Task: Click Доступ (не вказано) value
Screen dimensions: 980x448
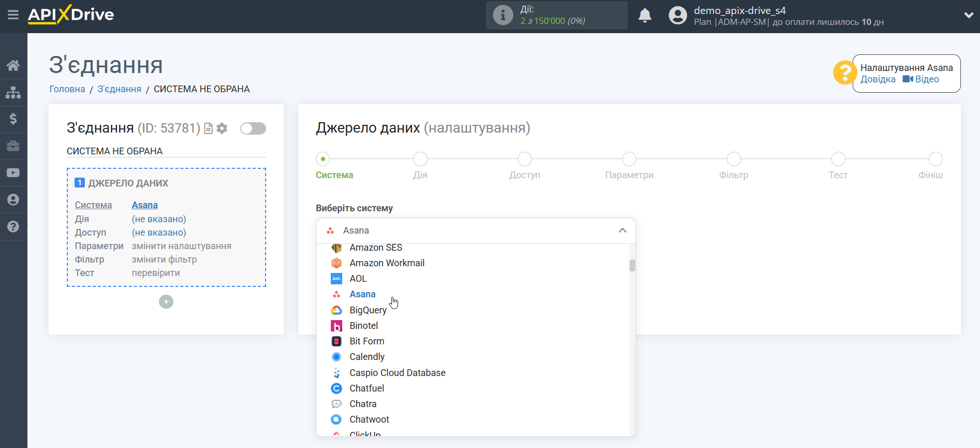Action: [159, 233]
